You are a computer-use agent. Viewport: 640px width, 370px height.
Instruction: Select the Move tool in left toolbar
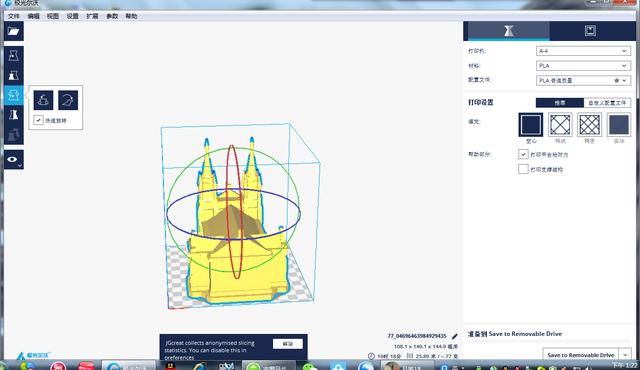pyautogui.click(x=13, y=56)
